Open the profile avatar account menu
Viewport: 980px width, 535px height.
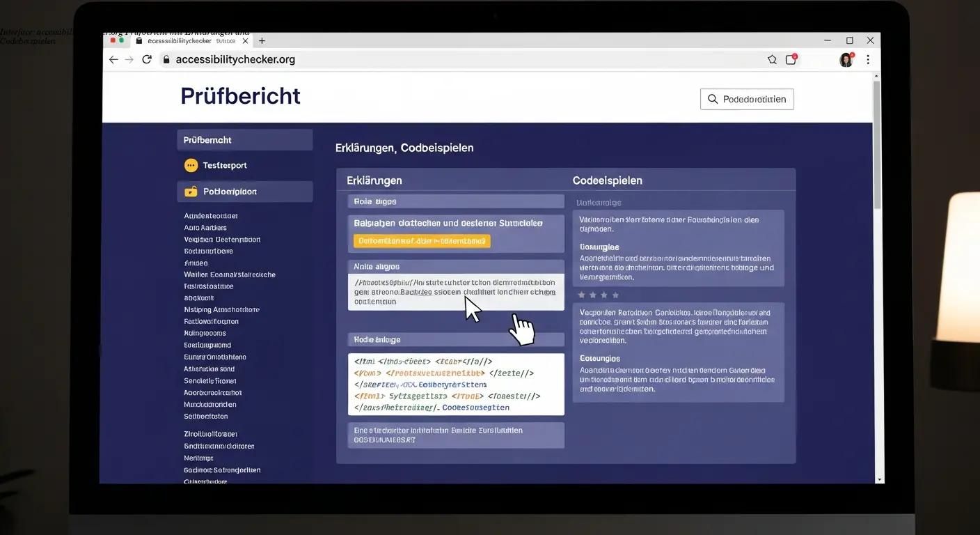pyautogui.click(x=845, y=59)
